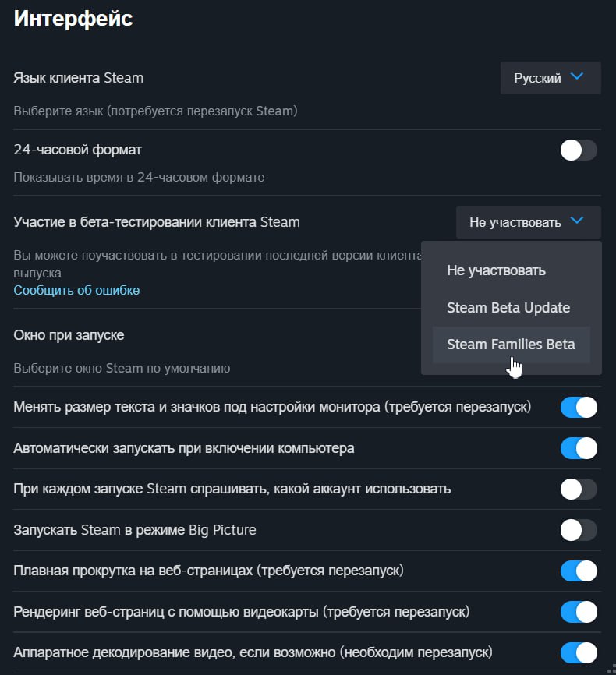Viewport: 616px width, 675px height.
Task: Click the Интерфейс section heading
Action: [x=73, y=19]
